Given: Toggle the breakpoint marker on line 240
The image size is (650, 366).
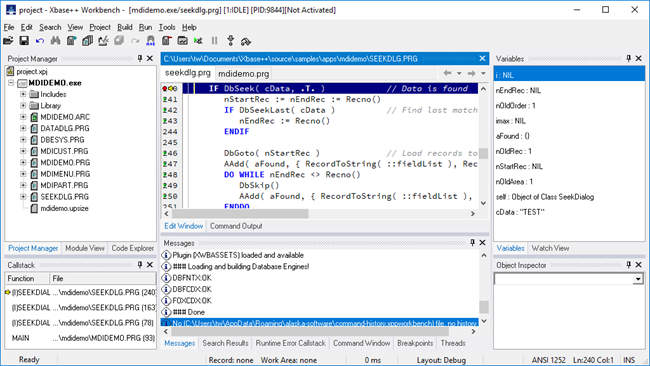Looking at the screenshot, I should pos(165,88).
